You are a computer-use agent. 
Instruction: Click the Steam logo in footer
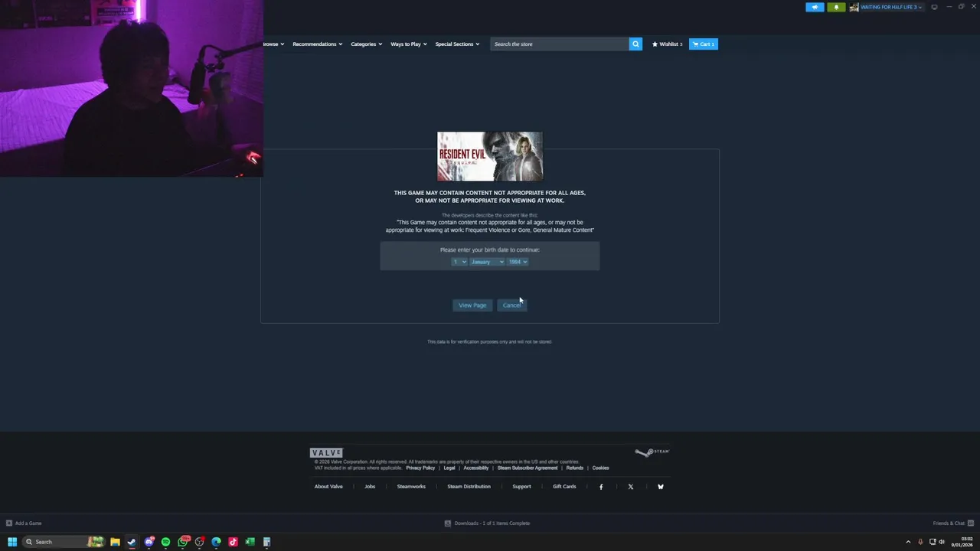652,452
